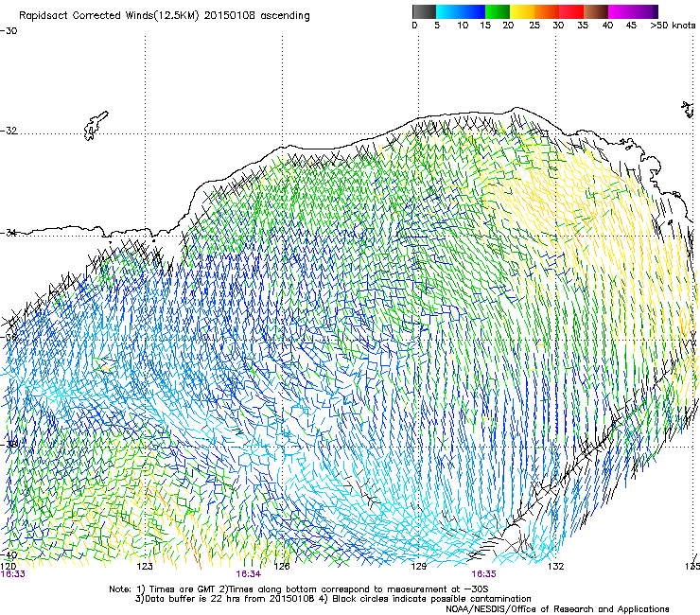
Task: Click the legend label '45'
Action: [631, 26]
